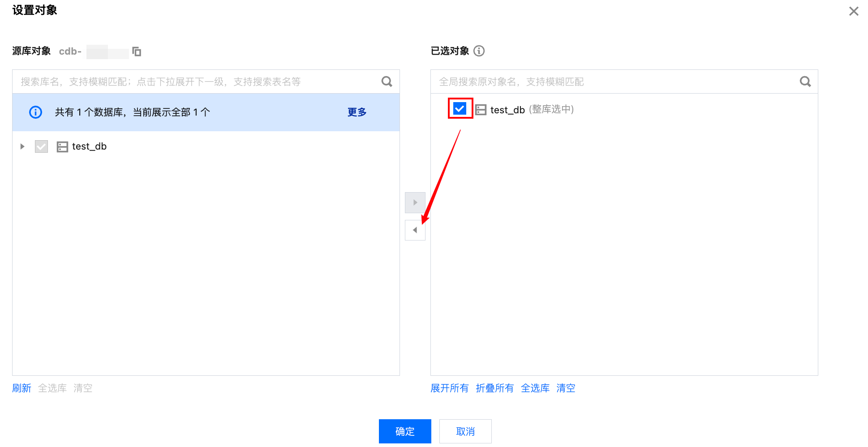Viewport: 868px width, 447px height.
Task: Open the info tooltip beside 已选对象
Action: pyautogui.click(x=479, y=51)
